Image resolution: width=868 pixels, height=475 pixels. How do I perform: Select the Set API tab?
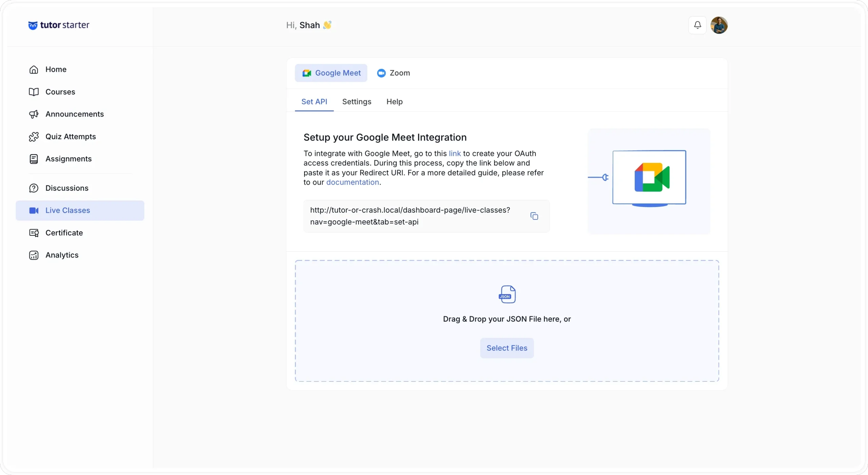(314, 102)
